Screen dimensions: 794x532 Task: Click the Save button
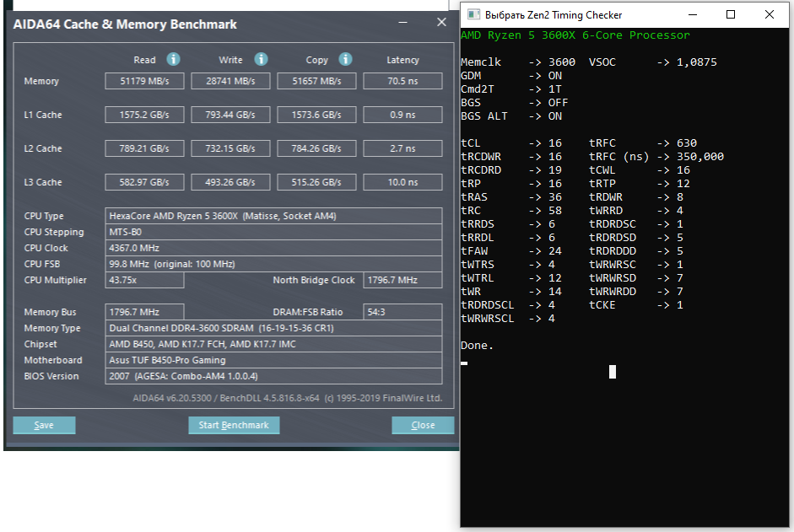coord(44,425)
